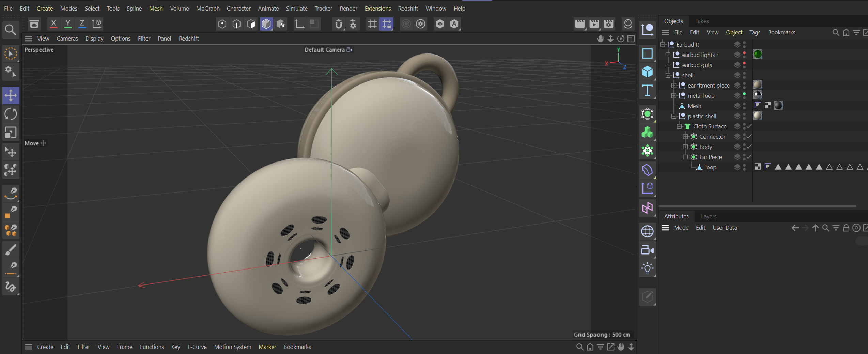Screen dimensions: 868x354
Task: Activate the Scale tool
Action: (11, 132)
